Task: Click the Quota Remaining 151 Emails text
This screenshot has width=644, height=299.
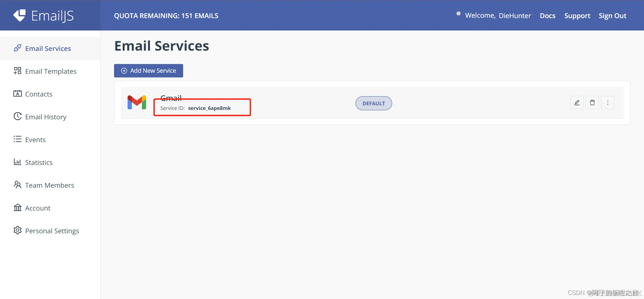Action: (x=166, y=16)
